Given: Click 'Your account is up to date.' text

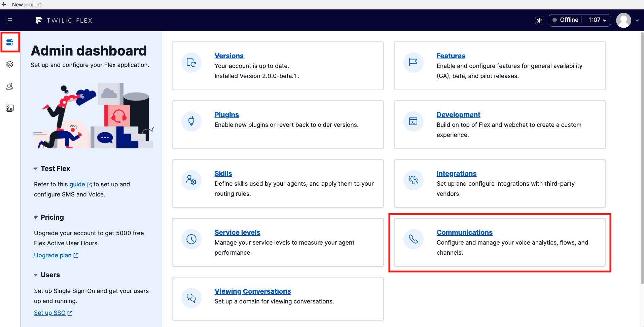Looking at the screenshot, I should [x=252, y=66].
